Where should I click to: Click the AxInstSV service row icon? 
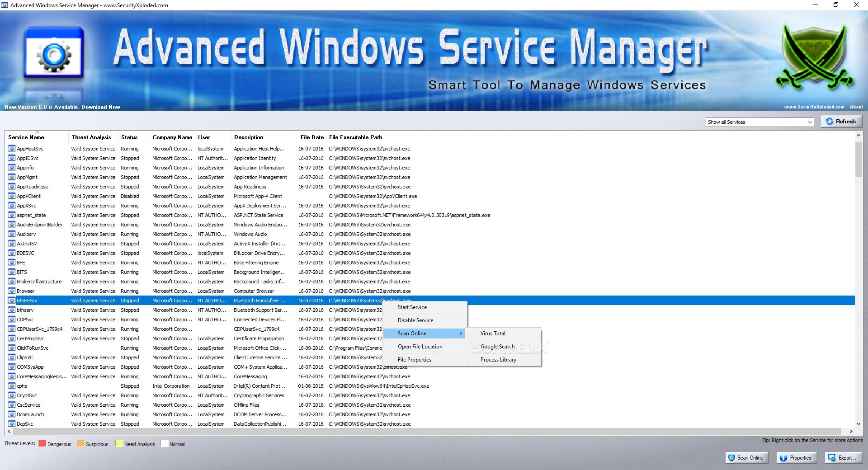[12, 244]
